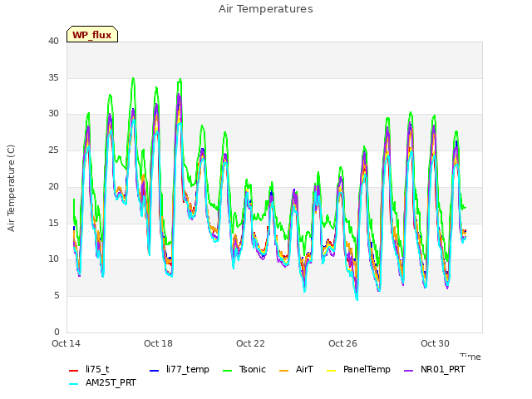Toggle the AirT legend entry
Image resolution: width=532 pixels, height=399 pixels.
(296, 369)
